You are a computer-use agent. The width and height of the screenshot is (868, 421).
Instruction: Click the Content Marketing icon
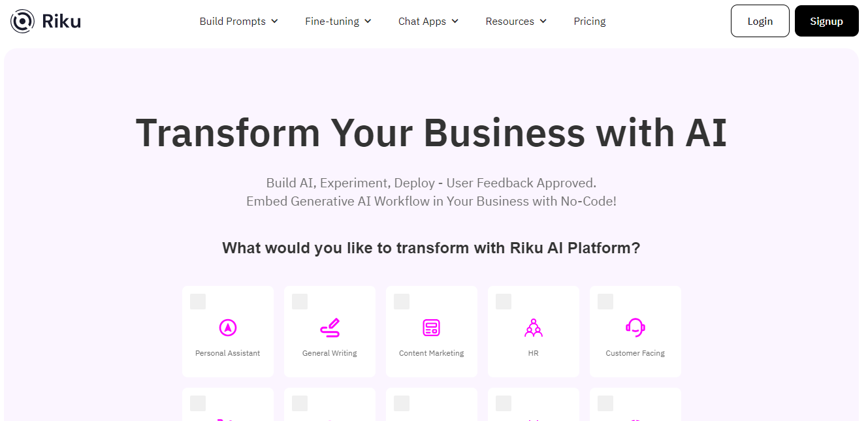tap(431, 328)
